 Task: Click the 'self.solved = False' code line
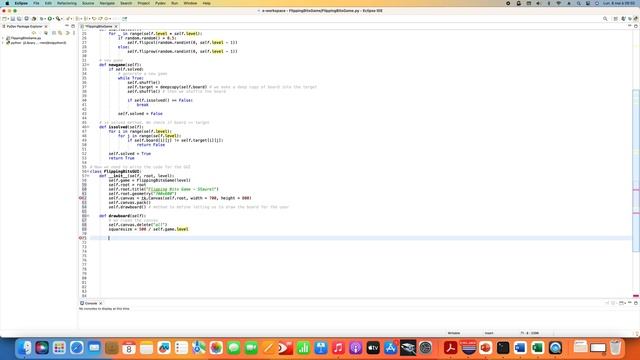140,113
